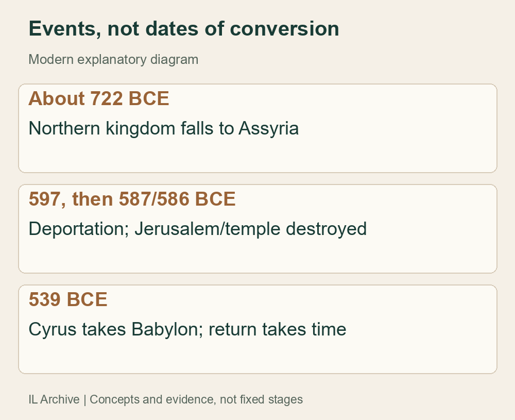Click the word 'Babylon' in third card
Image resolution: width=515 pixels, height=420 pixels.
pyautogui.click(x=167, y=329)
